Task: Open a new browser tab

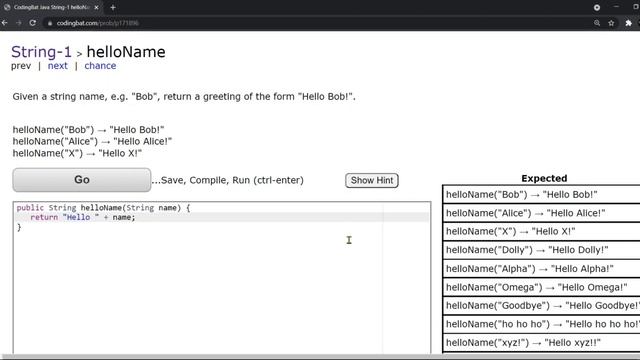Action: pos(113,7)
